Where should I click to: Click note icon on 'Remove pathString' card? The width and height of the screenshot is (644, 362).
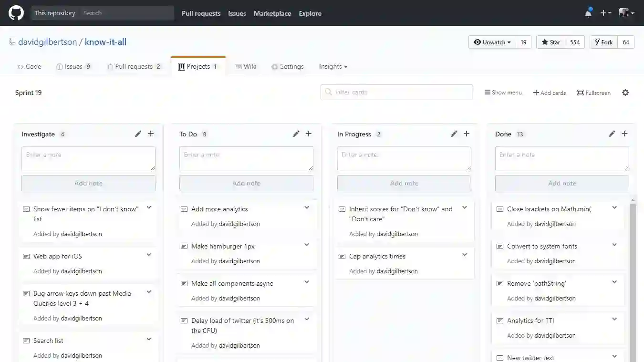(500, 284)
